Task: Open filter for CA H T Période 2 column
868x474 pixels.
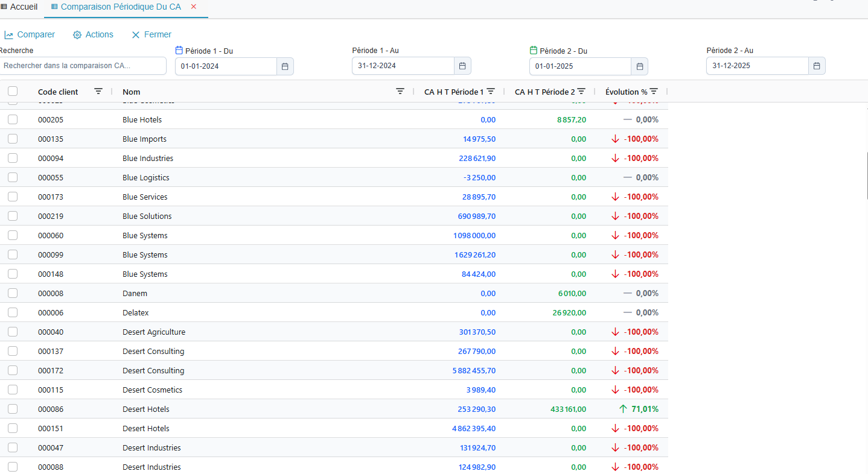Action: click(581, 92)
